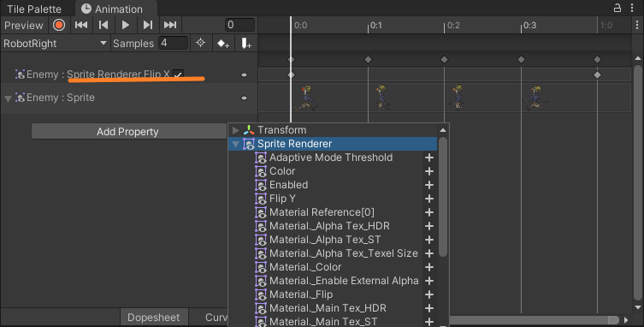Viewport: 644px width, 327px height.
Task: Add Material._Alpha Tex_ST property
Action: click(x=429, y=240)
